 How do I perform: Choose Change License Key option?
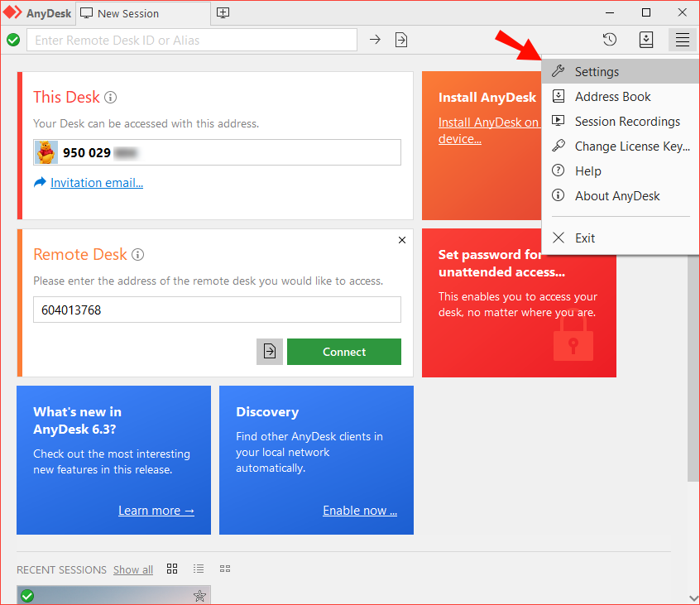[x=620, y=146]
